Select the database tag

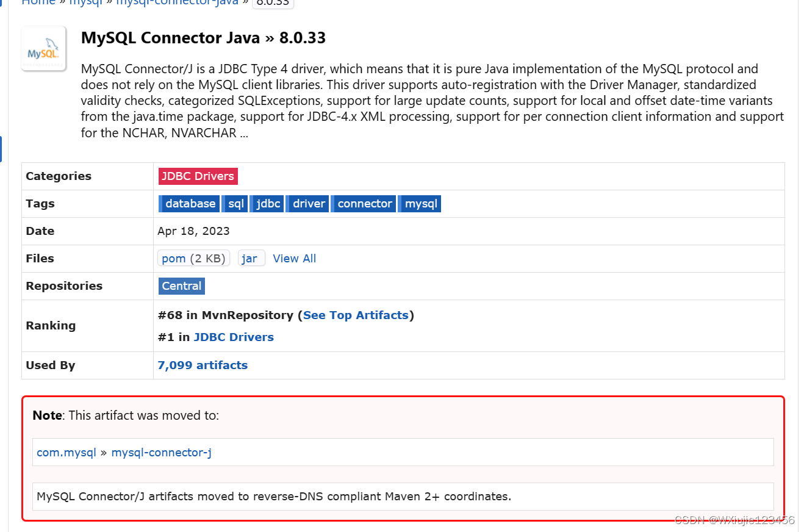click(x=188, y=204)
